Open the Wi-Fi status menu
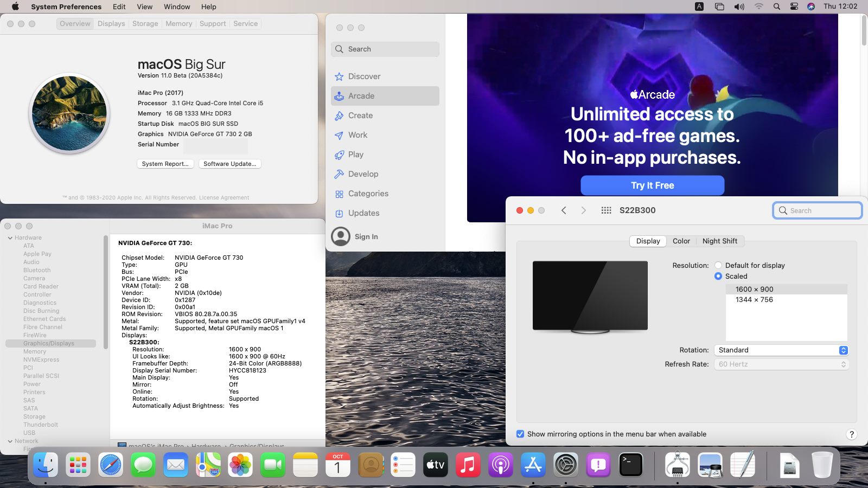The image size is (868, 488). pyautogui.click(x=759, y=7)
